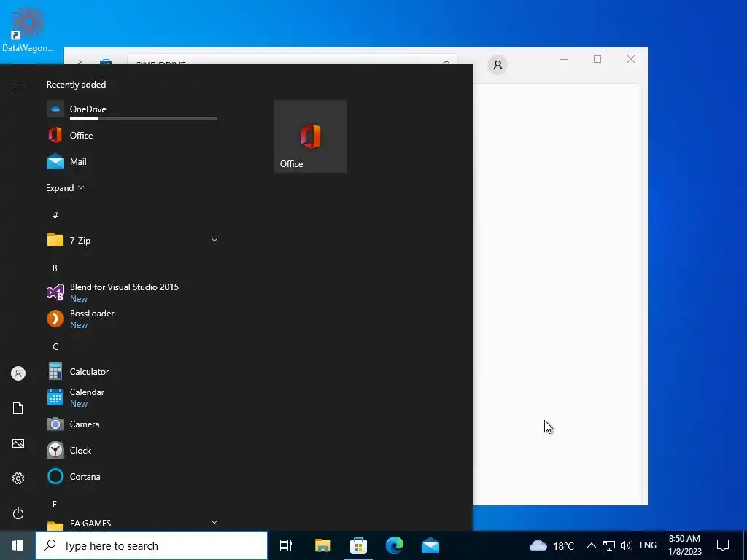Open Pictures from Start sidebar

pyautogui.click(x=18, y=443)
